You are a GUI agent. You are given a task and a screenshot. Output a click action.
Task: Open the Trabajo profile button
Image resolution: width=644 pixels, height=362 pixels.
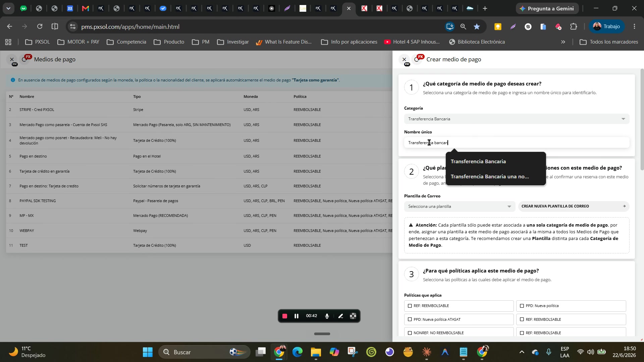pos(607,26)
